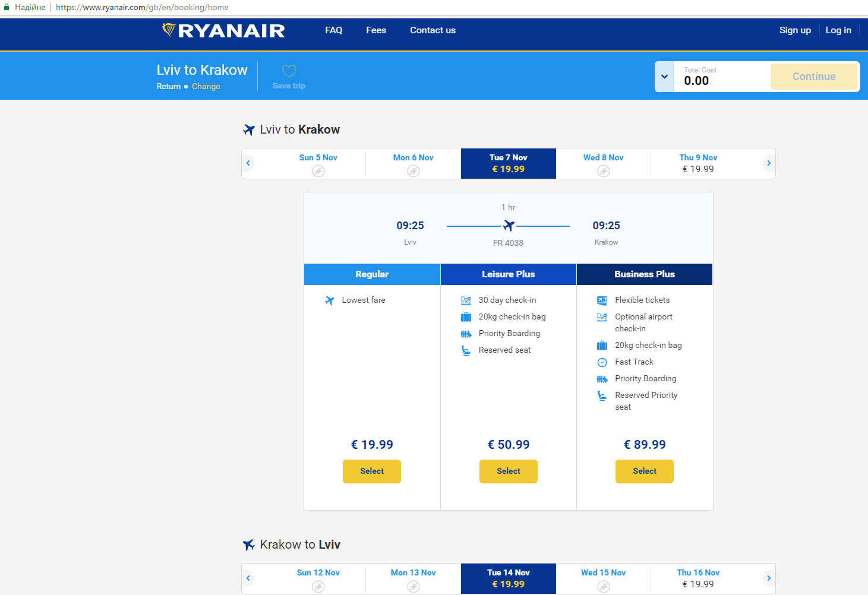Click the flight number FR 4038
This screenshot has width=868, height=595.
point(509,243)
